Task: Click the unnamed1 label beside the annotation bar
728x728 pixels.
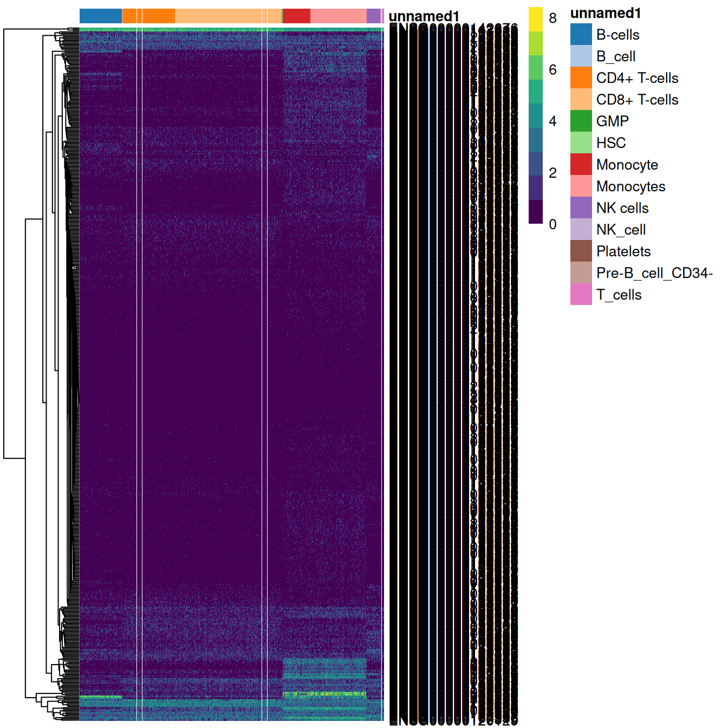Action: 424,17
